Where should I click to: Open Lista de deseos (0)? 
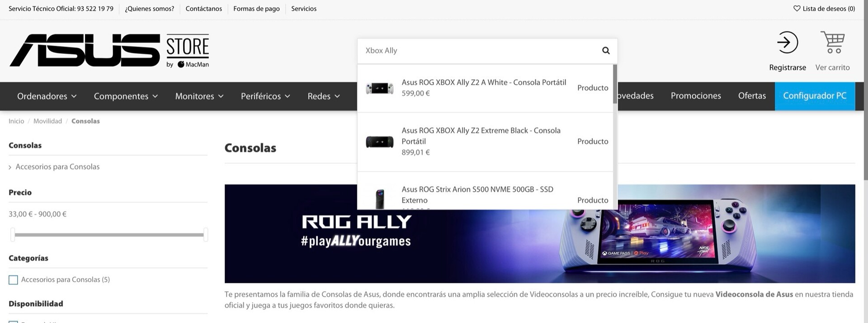point(824,9)
